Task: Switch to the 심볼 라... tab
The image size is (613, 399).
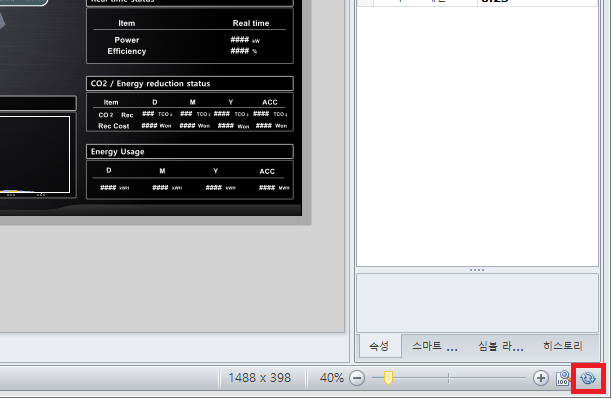Action: click(x=500, y=346)
